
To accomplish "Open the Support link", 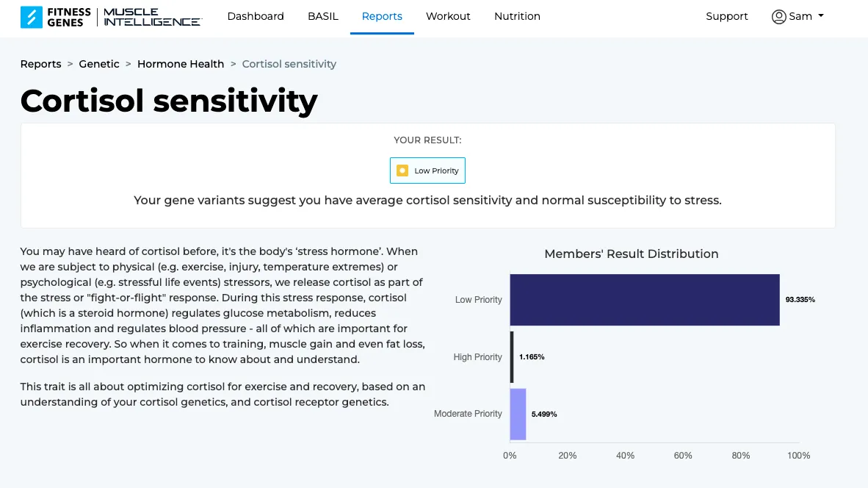I will click(x=727, y=17).
